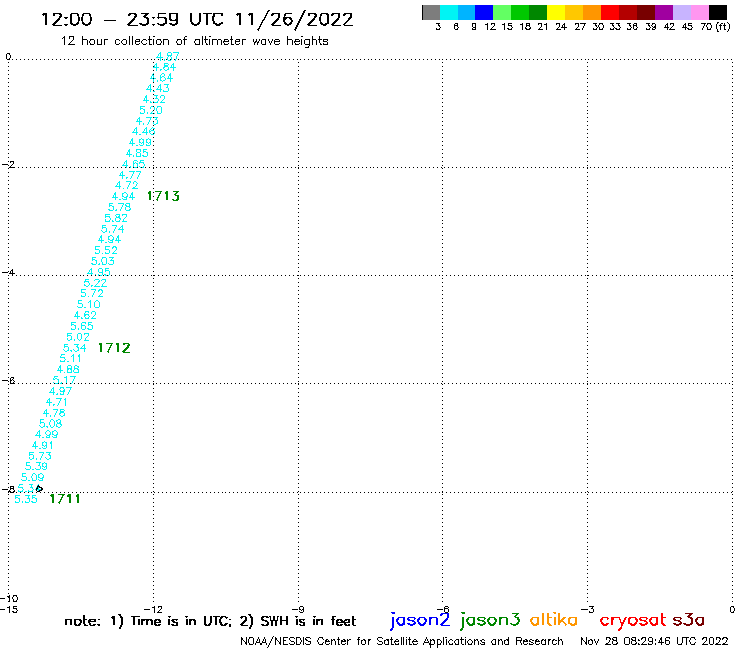
Task: Click the wave height value 5.22
Action: [x=95, y=283]
